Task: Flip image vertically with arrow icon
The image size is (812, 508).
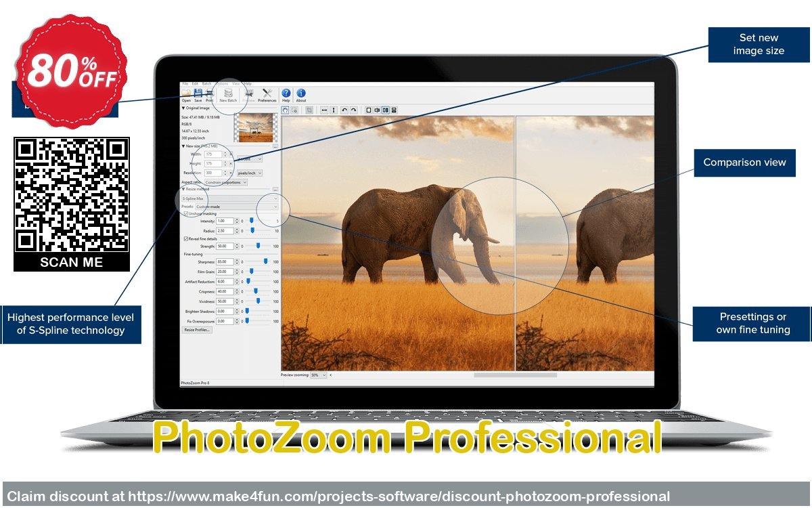Action: pyautogui.click(x=334, y=110)
